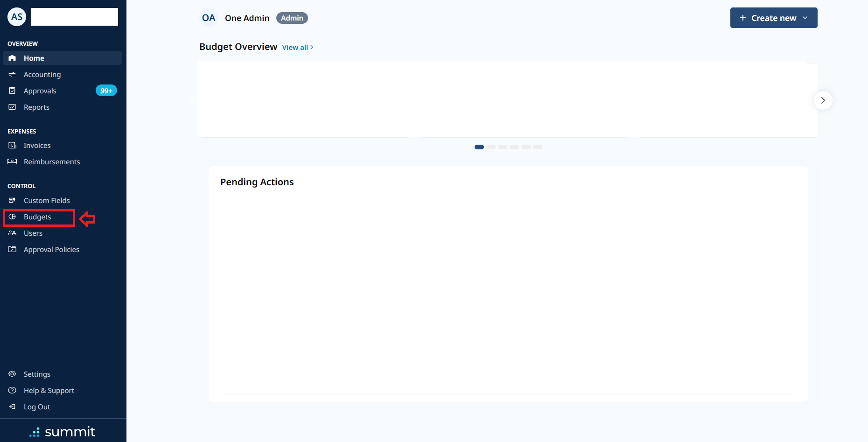868x442 pixels.
Task: Open the Users page
Action: (62, 233)
